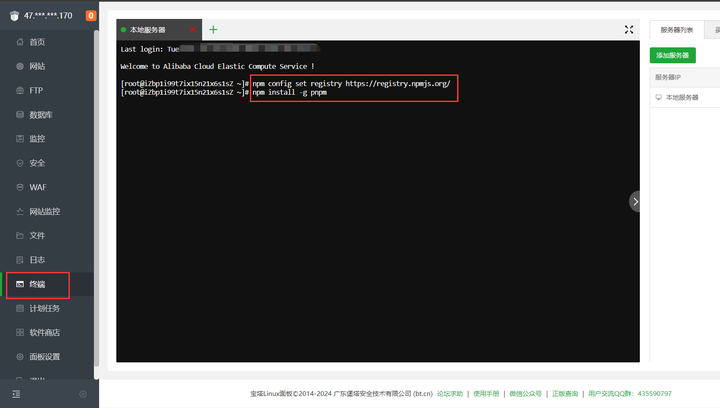720x408 pixels.
Task: Select 服务器列表 server list tab
Action: tap(677, 30)
